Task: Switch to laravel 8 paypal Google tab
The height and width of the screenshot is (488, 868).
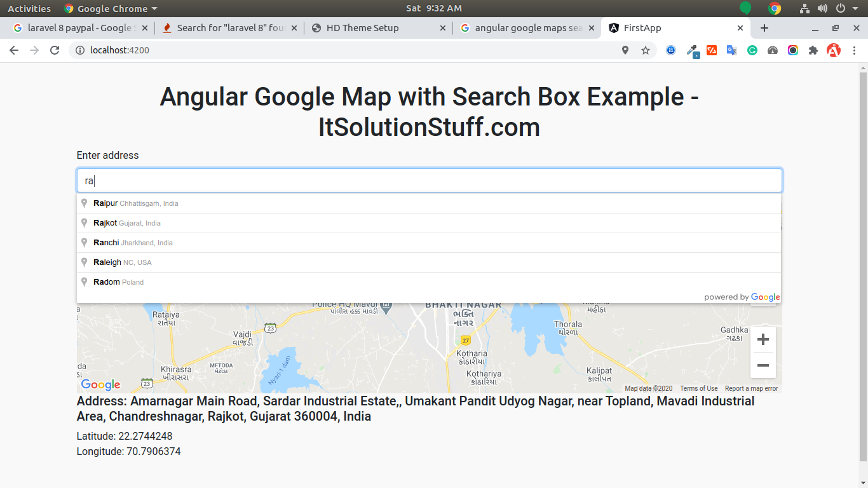Action: pos(79,28)
